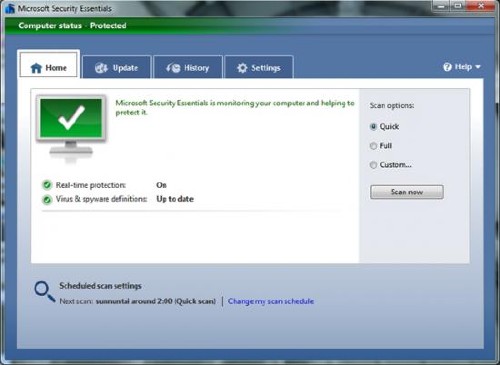Expand the Help dropdown arrow
Screen dimensions: 500x365
(478, 67)
